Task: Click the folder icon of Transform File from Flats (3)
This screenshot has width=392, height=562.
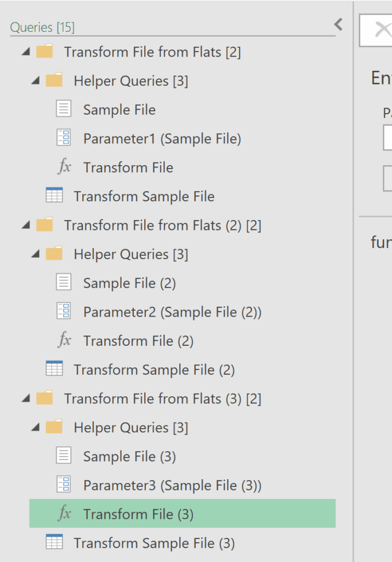Action: (44, 398)
